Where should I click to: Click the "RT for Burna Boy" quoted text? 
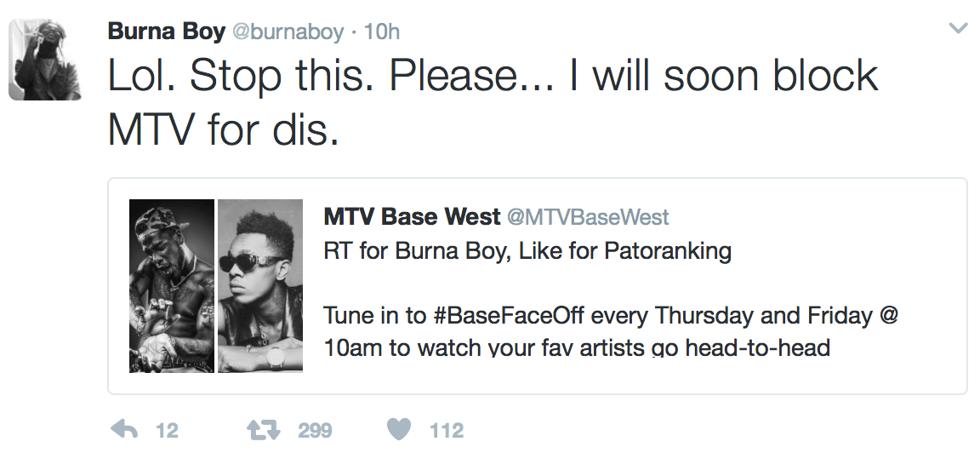527,252
